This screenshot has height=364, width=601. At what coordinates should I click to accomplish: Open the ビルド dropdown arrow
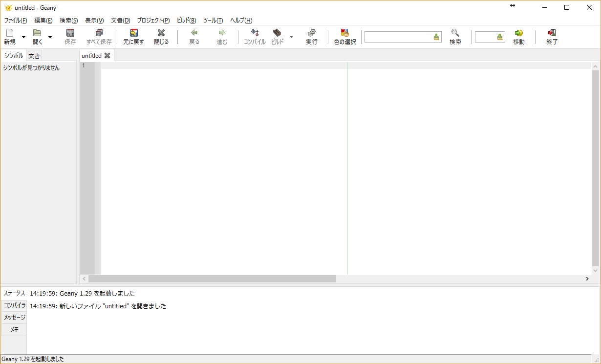(x=292, y=37)
